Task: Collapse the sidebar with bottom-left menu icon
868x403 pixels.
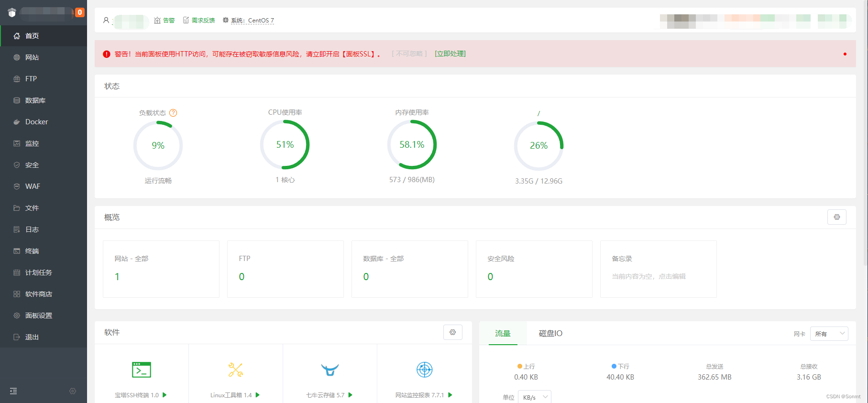Action: click(x=13, y=391)
